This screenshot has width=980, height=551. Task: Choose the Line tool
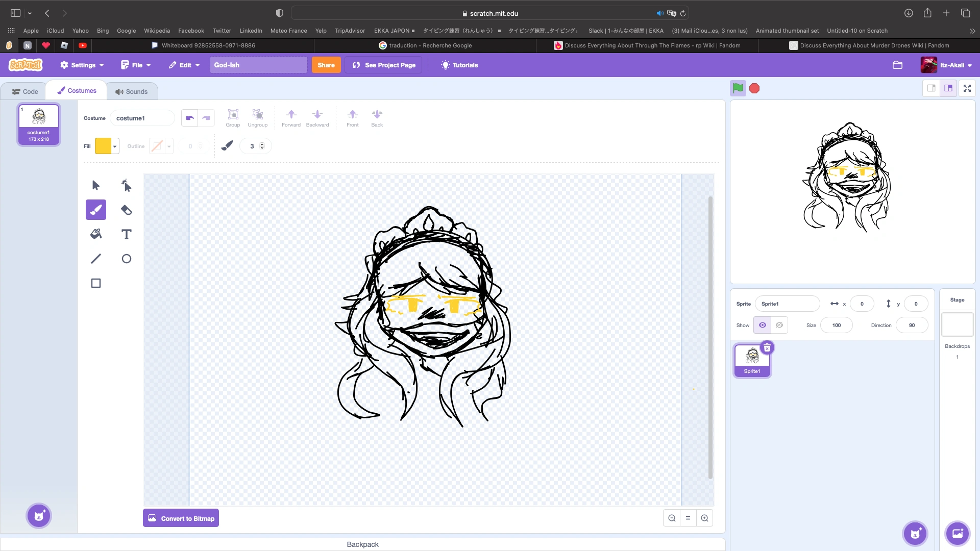pos(95,259)
